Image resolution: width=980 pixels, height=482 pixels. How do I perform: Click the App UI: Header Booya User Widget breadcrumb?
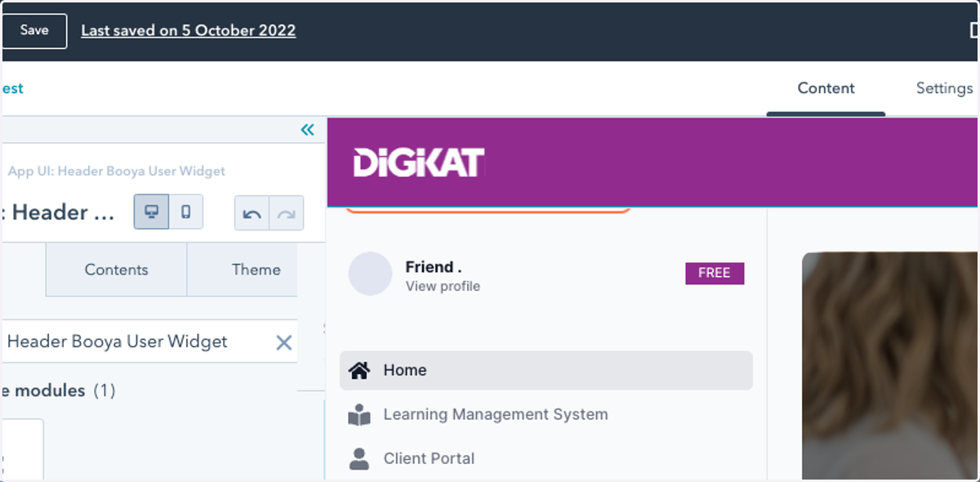(x=117, y=172)
